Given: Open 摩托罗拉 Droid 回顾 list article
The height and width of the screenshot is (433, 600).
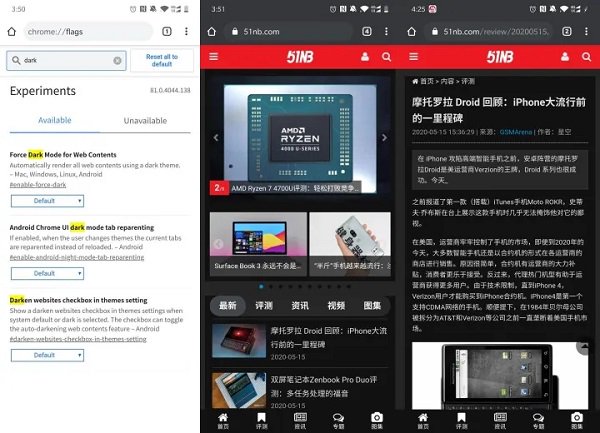Looking at the screenshot, I should [x=300, y=342].
